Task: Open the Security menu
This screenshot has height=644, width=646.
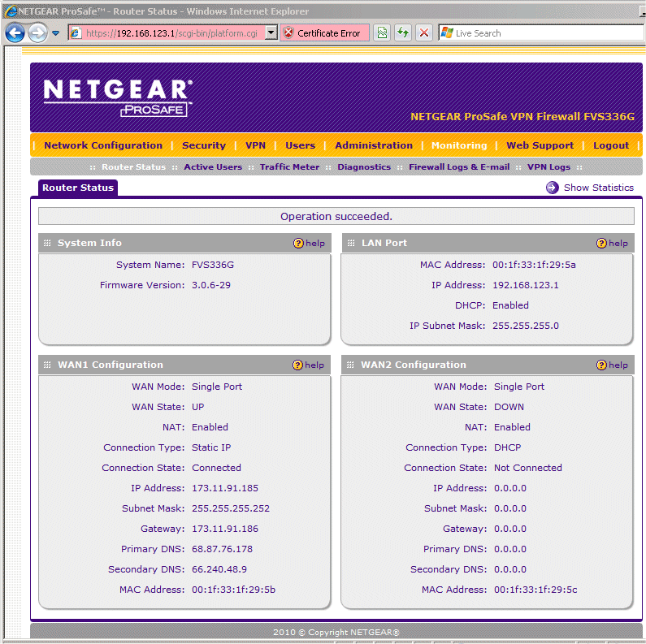Action: tap(203, 145)
